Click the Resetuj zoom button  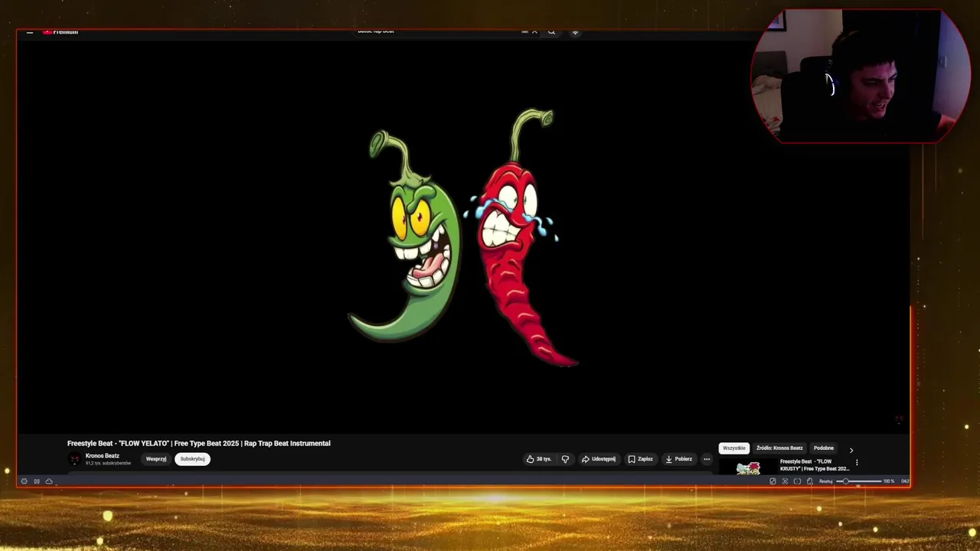(825, 481)
